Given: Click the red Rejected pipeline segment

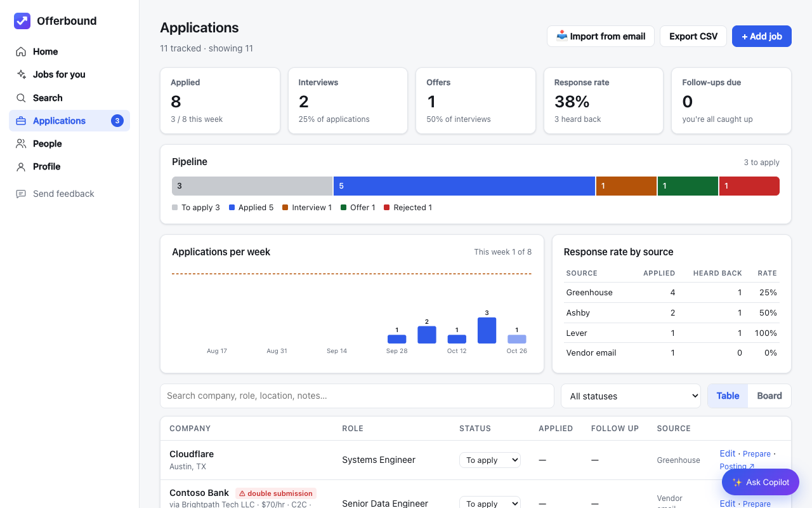Looking at the screenshot, I should click(749, 186).
